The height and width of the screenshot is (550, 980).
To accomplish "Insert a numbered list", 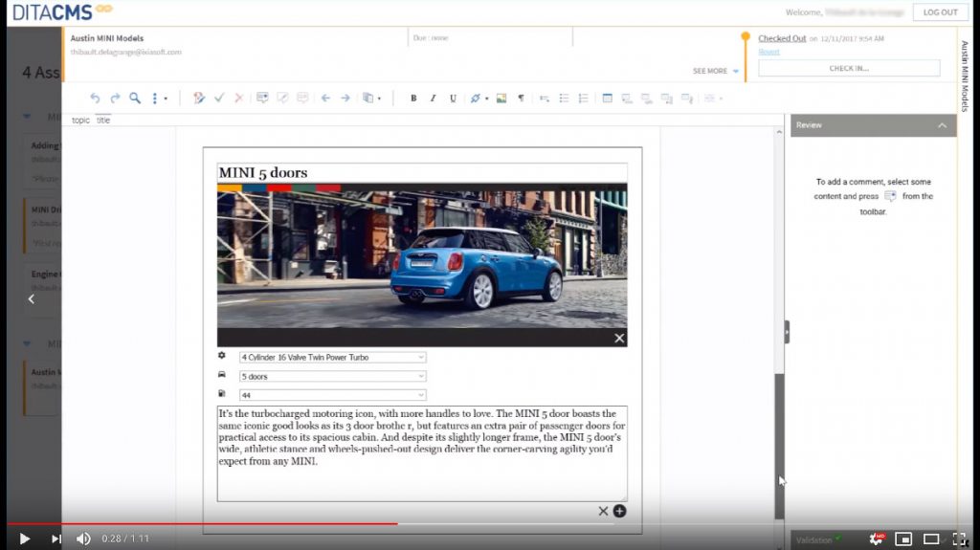I will 583,99.
